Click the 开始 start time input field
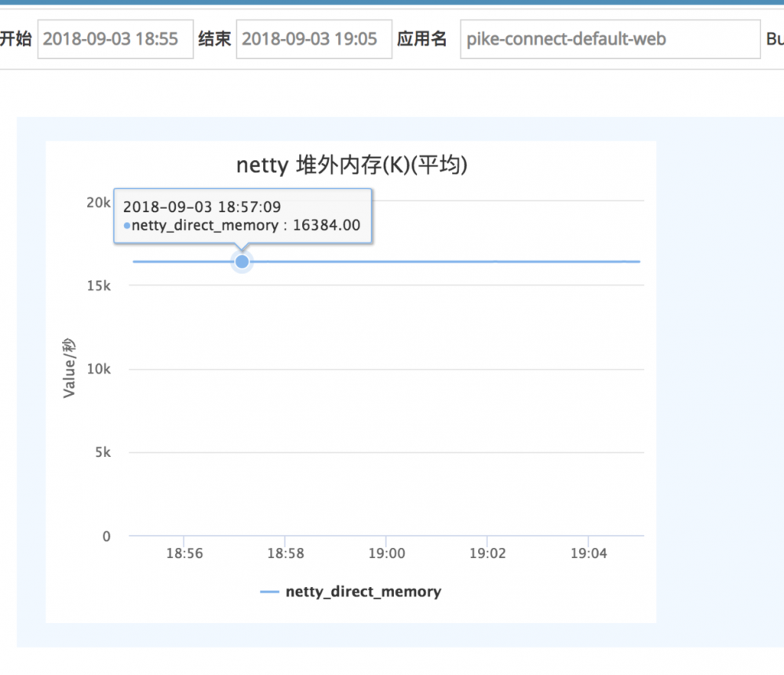 point(115,38)
